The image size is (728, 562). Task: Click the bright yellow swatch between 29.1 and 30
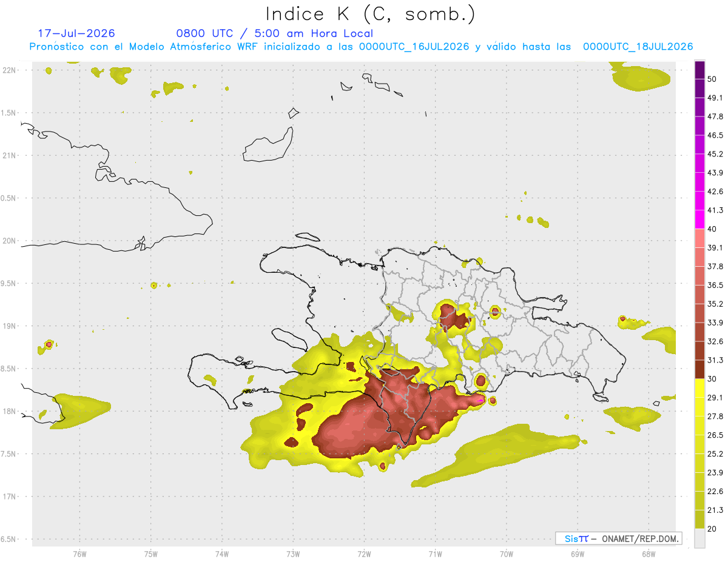click(699, 388)
